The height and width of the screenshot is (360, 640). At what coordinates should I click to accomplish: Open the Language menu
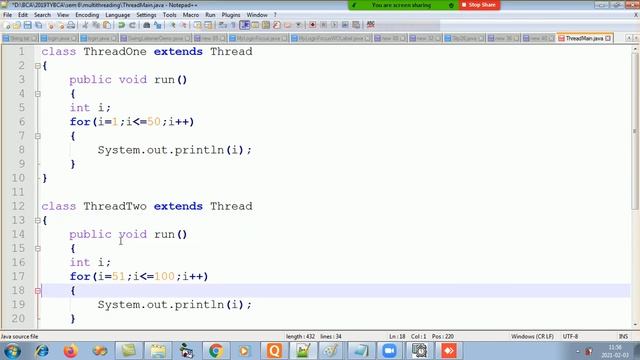click(118, 15)
